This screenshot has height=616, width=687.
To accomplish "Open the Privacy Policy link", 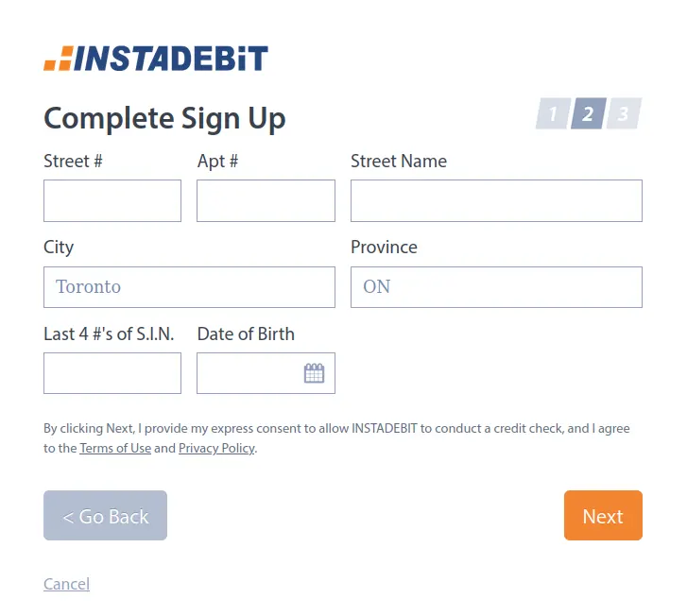I will 216,448.
